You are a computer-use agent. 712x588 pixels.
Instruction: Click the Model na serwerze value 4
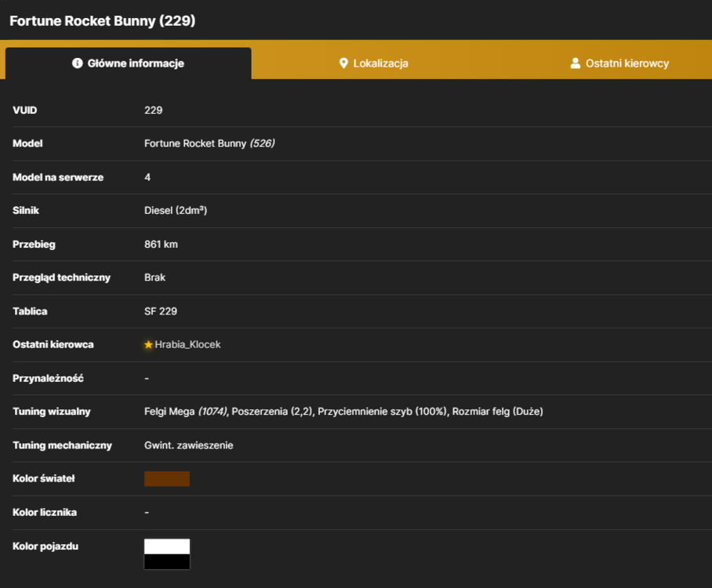click(x=147, y=177)
